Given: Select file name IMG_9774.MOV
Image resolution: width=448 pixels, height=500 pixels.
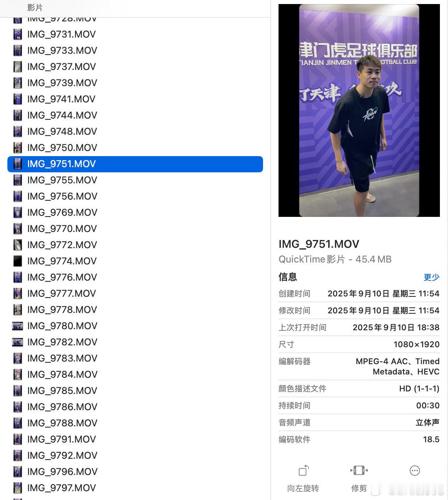Looking at the screenshot, I should [62, 261].
